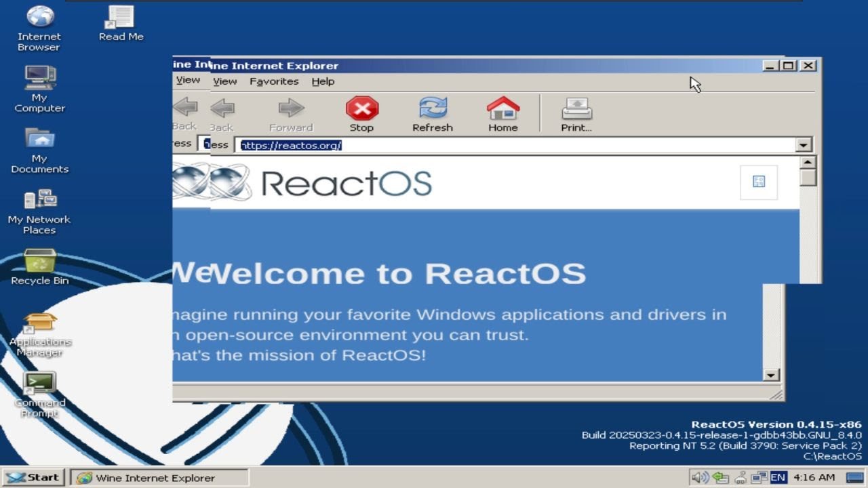Image resolution: width=868 pixels, height=488 pixels.
Task: Click the vertical scrollbar thumb
Action: tap(808, 178)
